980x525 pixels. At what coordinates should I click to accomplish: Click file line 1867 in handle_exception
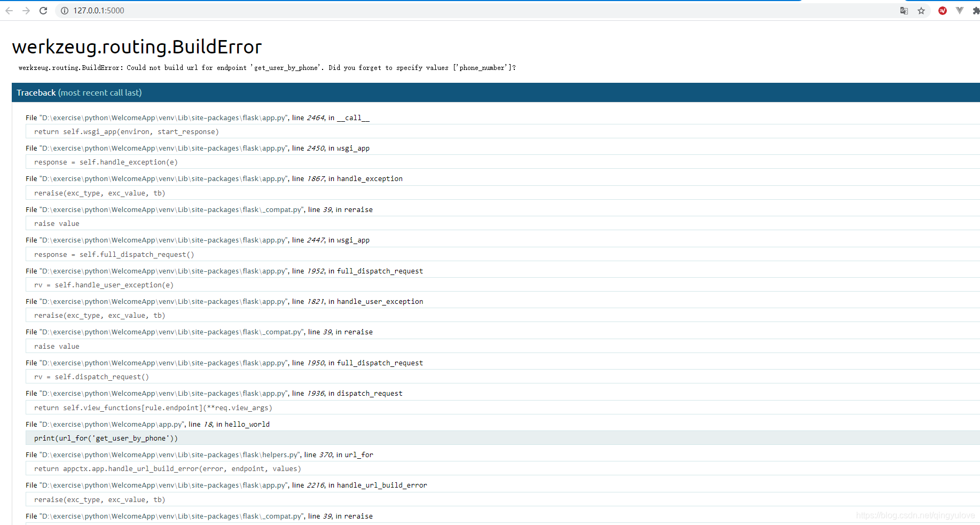pos(214,178)
